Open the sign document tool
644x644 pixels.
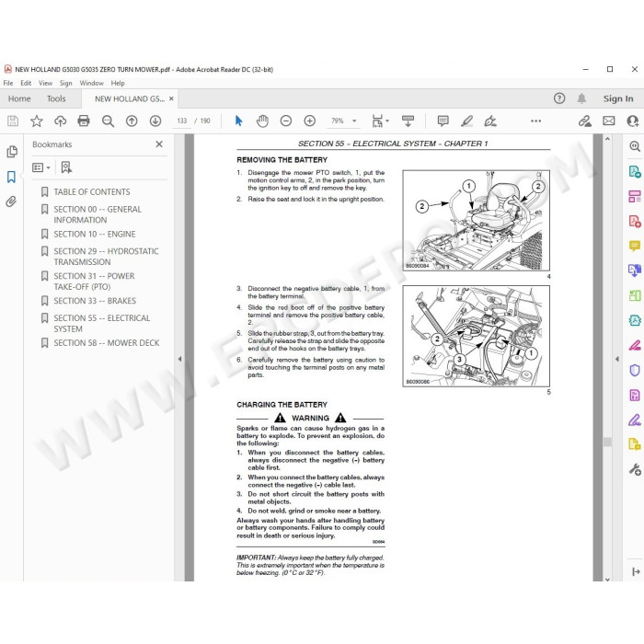[490, 121]
